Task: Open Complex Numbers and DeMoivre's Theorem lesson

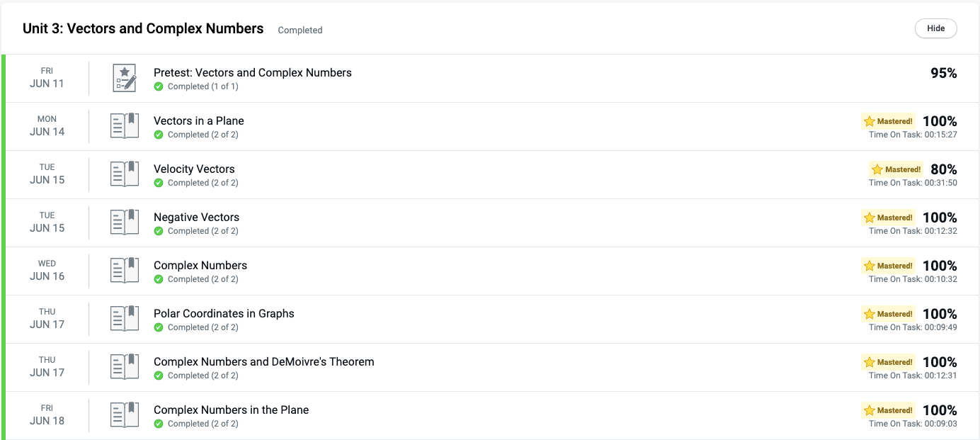Action: coord(263,361)
